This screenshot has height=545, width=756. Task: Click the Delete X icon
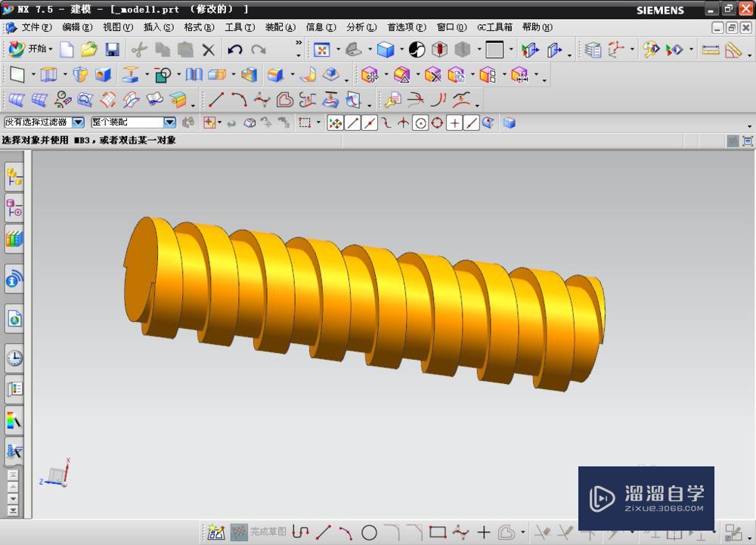point(209,50)
